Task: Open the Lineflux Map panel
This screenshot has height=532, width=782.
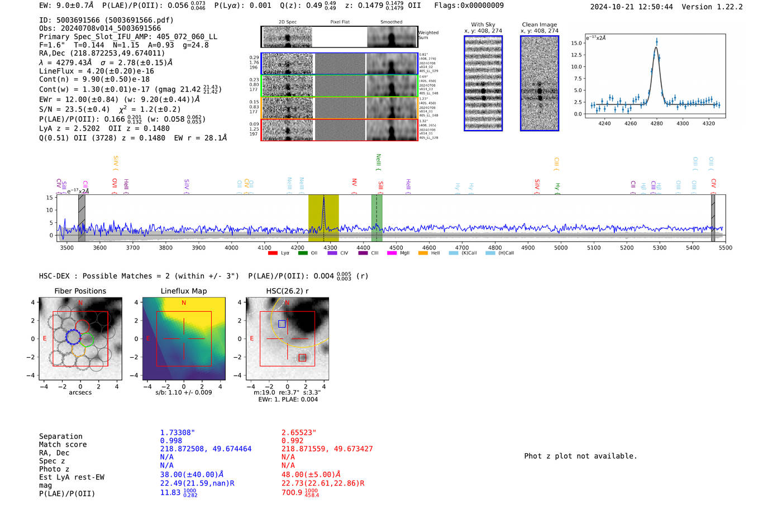Action: coord(184,338)
